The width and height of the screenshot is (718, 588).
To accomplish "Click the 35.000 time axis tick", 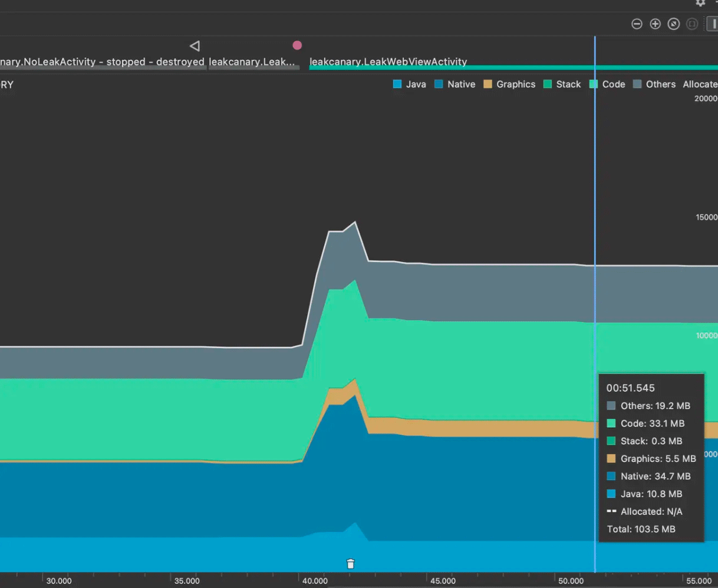I will [187, 581].
